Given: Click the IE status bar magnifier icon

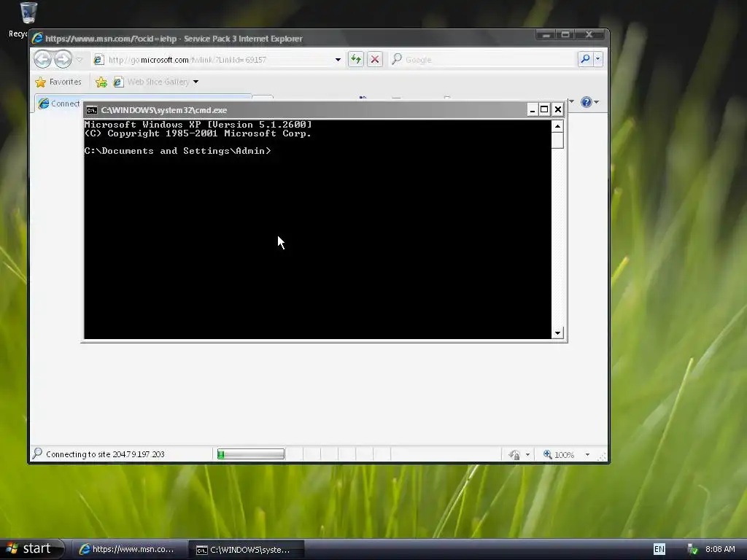Looking at the screenshot, I should click(x=37, y=454).
